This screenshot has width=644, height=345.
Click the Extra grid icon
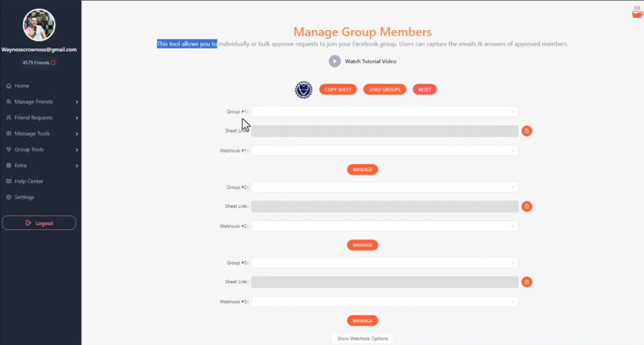[9, 165]
